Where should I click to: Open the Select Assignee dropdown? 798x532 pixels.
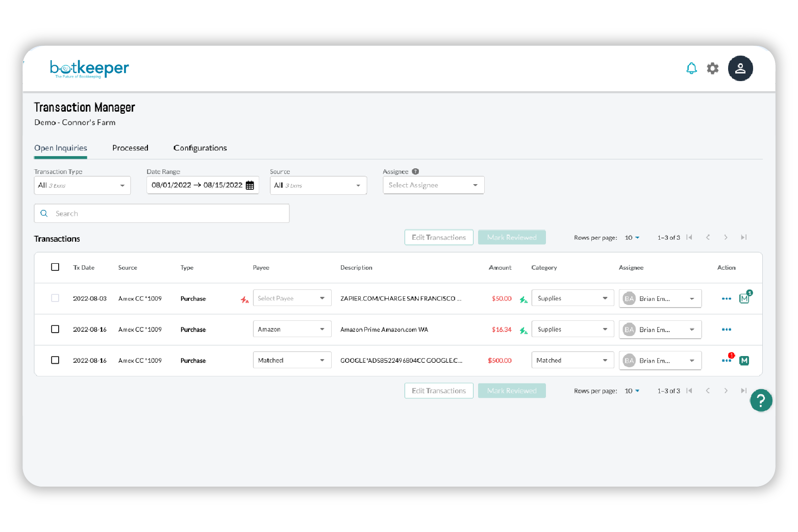433,185
